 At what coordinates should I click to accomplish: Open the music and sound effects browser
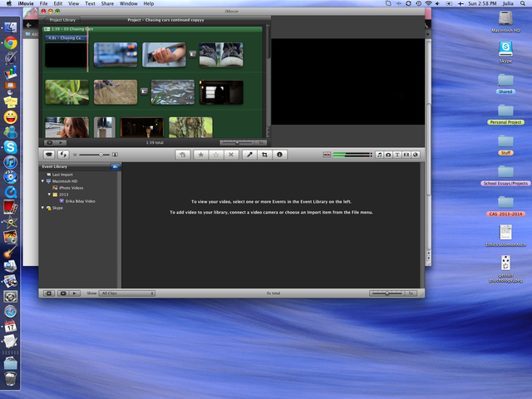(379, 155)
